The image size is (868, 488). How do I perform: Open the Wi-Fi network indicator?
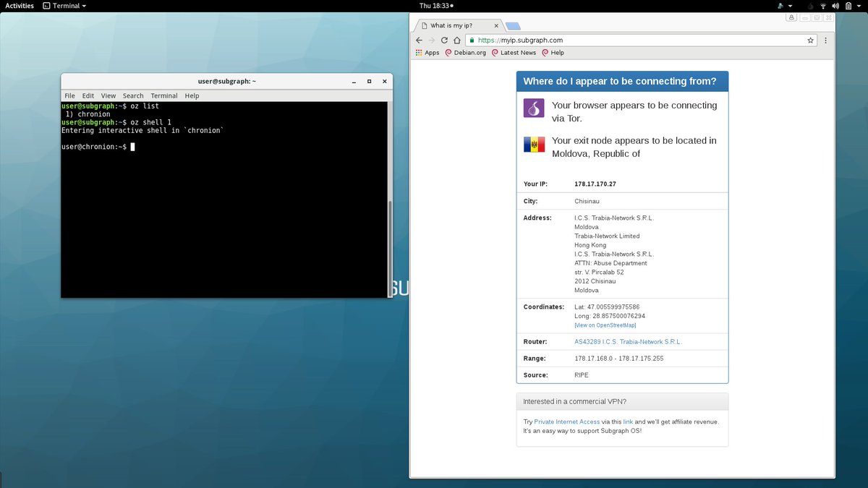coord(825,6)
